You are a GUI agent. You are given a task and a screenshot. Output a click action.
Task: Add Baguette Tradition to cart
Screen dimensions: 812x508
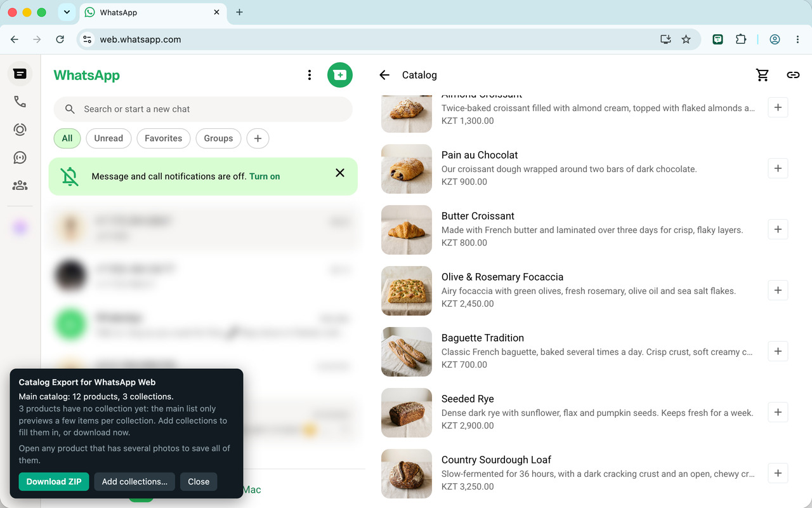[x=778, y=351]
